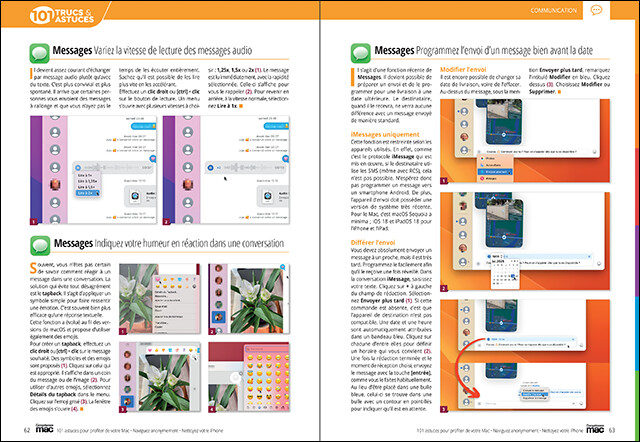Close blue schedule banner in scheduling screenshot 2
The height and width of the screenshot is (442, 640).
pyautogui.click(x=589, y=256)
